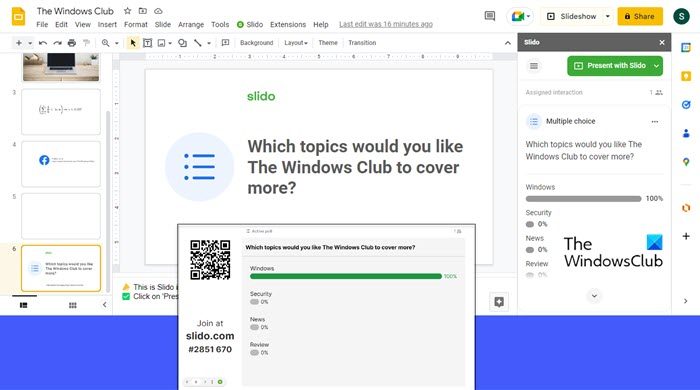Insert a text box
Screen dimensions: 700x390
(x=147, y=43)
